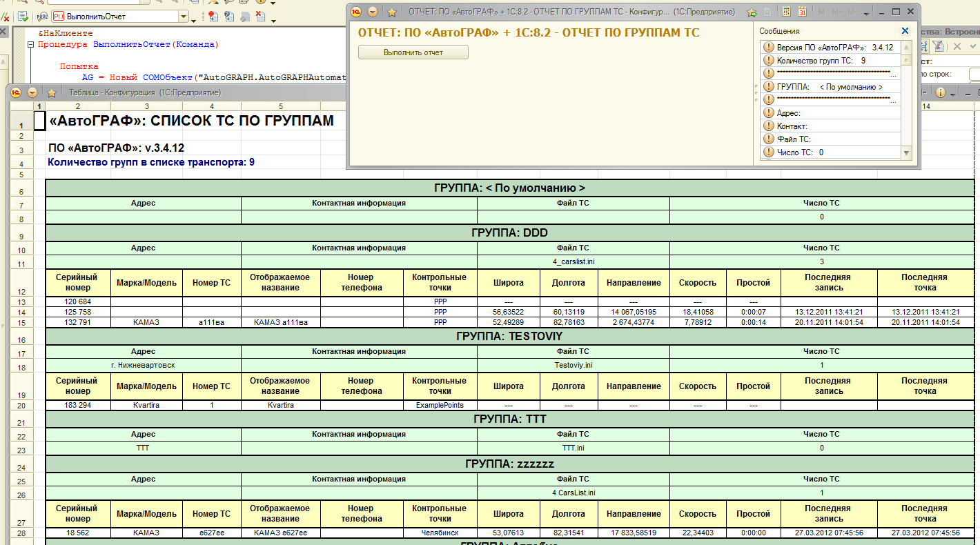The width and height of the screenshot is (980, 545).
Task: Close the Сообщения messages panel
Action: pos(905,31)
